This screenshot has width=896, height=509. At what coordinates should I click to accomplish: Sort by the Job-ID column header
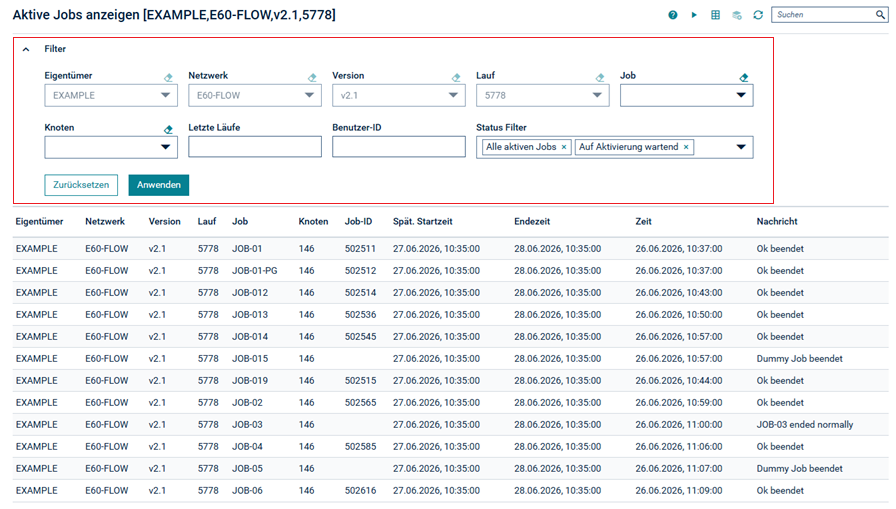358,222
